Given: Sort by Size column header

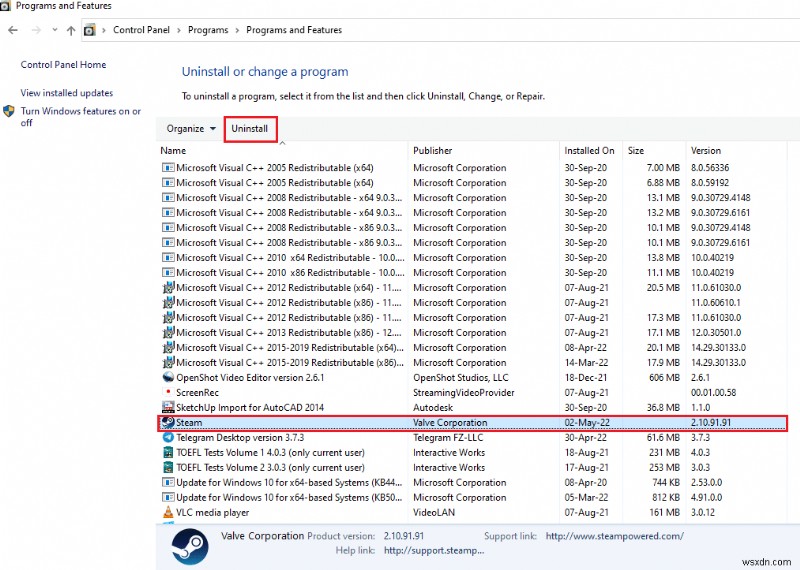Looking at the screenshot, I should [636, 151].
